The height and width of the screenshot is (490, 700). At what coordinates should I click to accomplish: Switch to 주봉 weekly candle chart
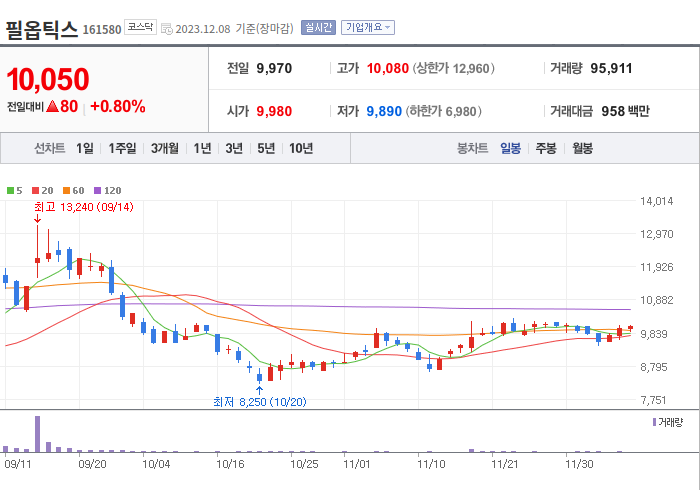(x=546, y=148)
